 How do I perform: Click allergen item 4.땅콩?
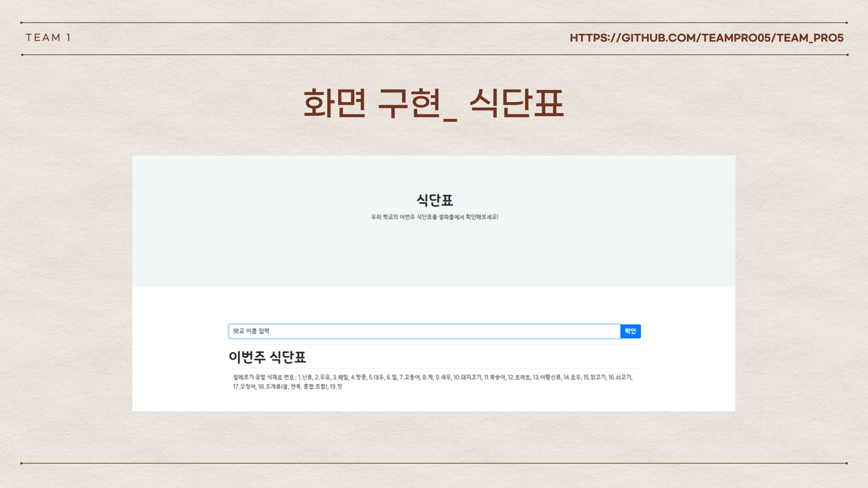coord(359,377)
